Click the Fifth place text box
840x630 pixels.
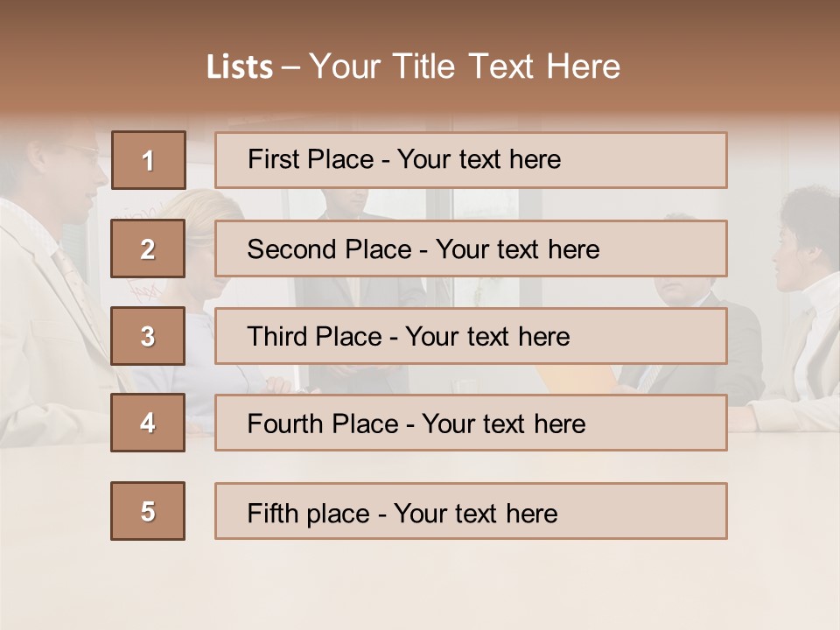(471, 511)
